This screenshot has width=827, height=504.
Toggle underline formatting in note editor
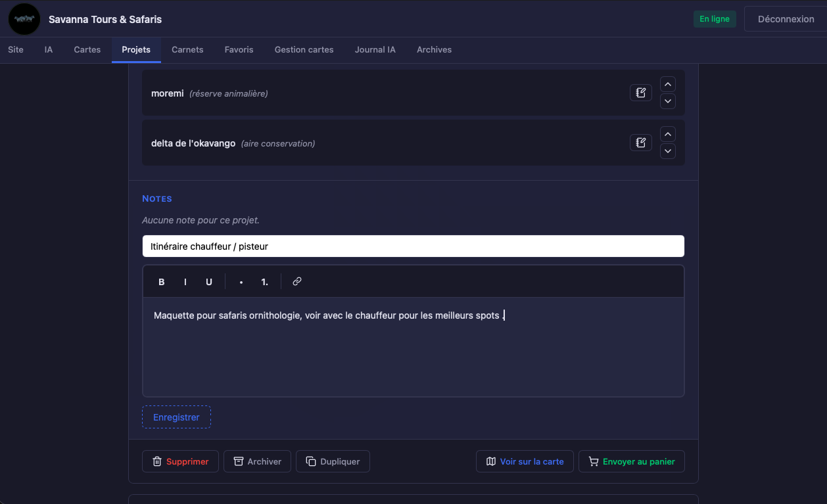[209, 282]
